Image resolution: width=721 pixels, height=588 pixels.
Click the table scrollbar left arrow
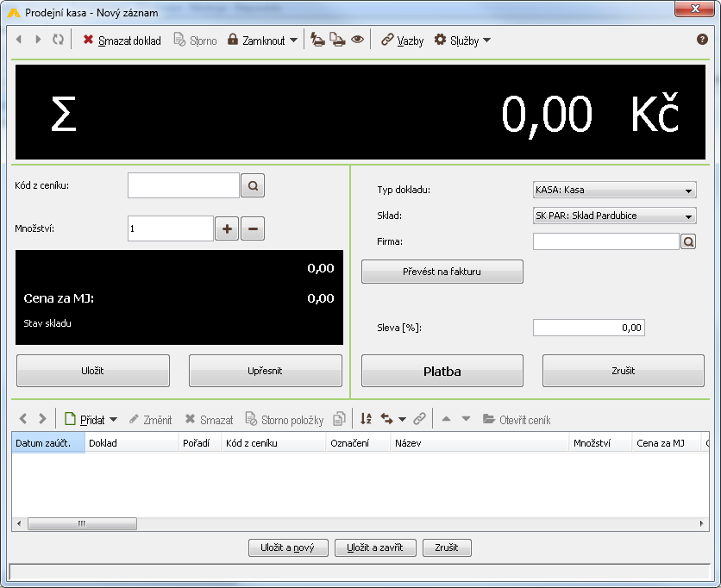point(19,523)
